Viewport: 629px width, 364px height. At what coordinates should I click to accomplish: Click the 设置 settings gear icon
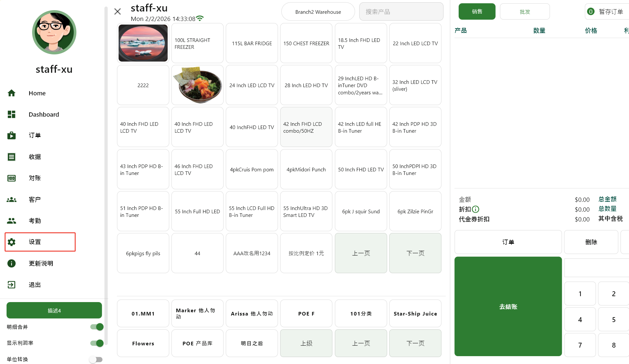pos(11,242)
